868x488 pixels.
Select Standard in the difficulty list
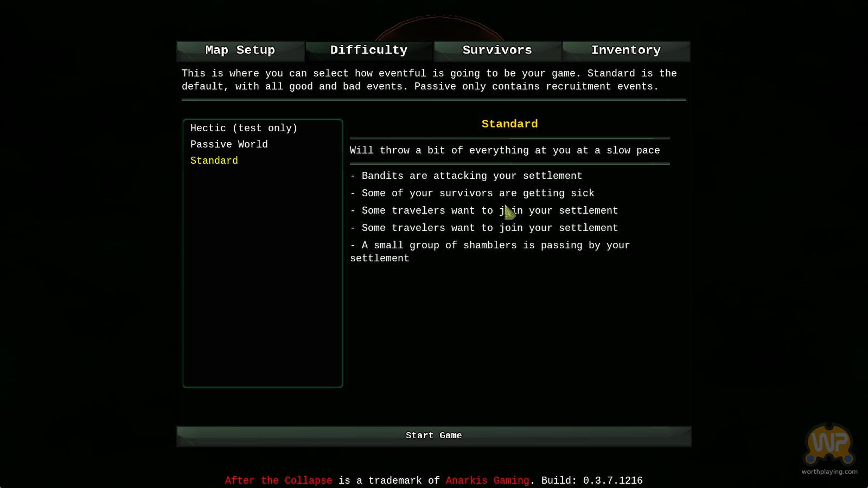pyautogui.click(x=214, y=161)
